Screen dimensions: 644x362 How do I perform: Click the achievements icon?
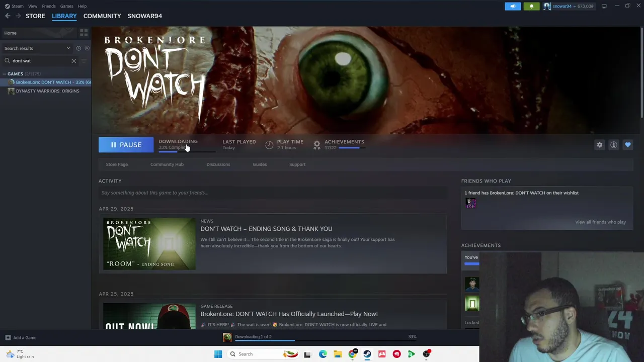pyautogui.click(x=317, y=145)
